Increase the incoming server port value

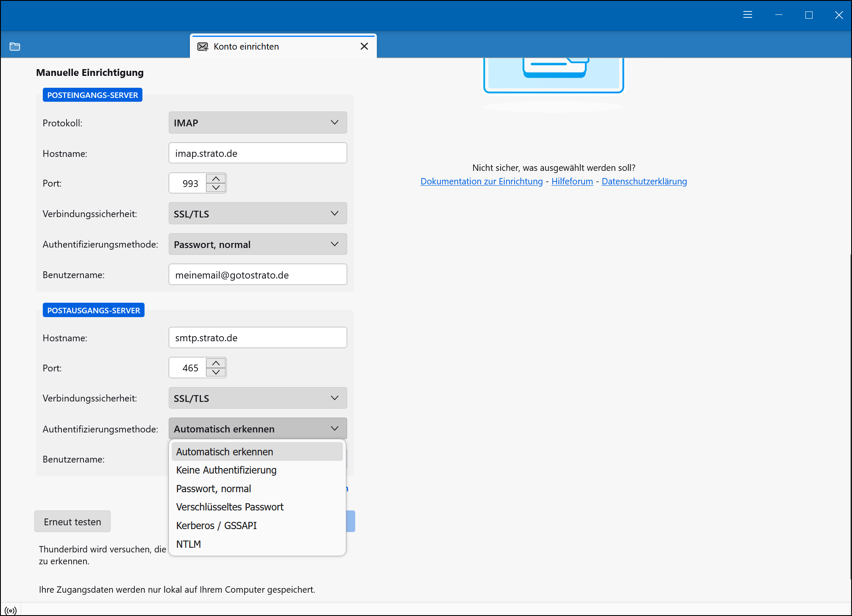(216, 178)
